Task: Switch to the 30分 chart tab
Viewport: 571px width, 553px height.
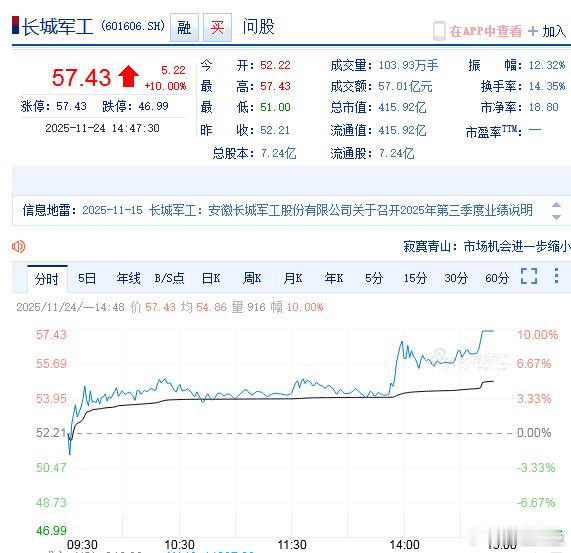Action: coord(456,279)
